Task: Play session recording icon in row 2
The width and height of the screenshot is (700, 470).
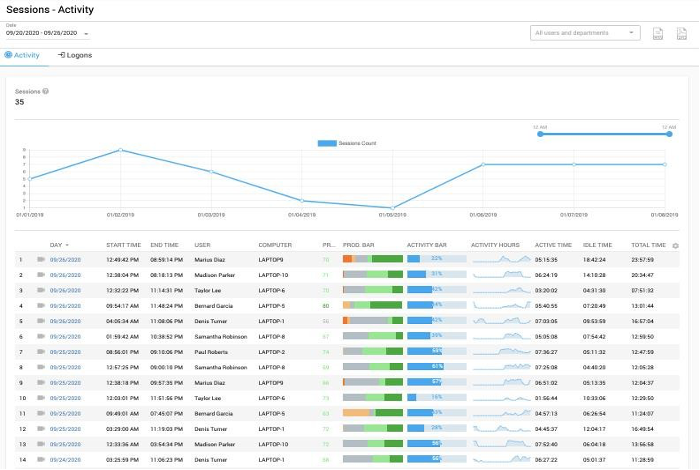Action: click(41, 275)
